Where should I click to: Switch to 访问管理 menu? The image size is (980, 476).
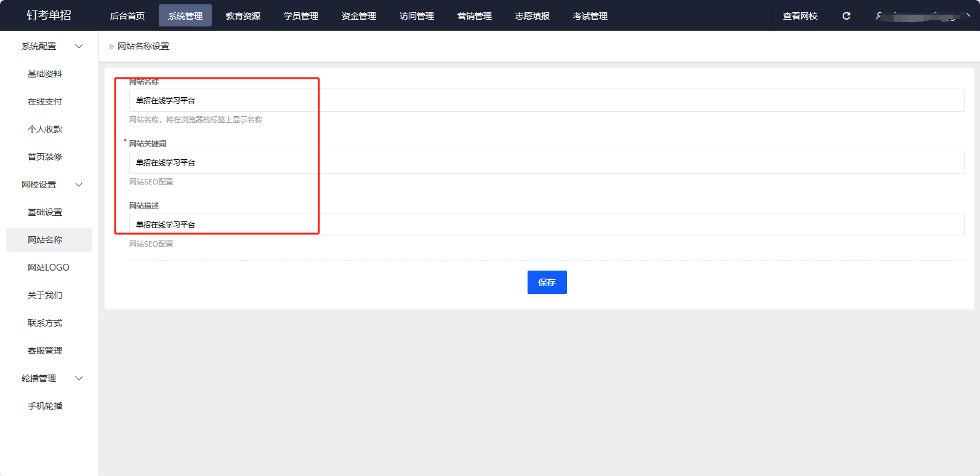417,16
